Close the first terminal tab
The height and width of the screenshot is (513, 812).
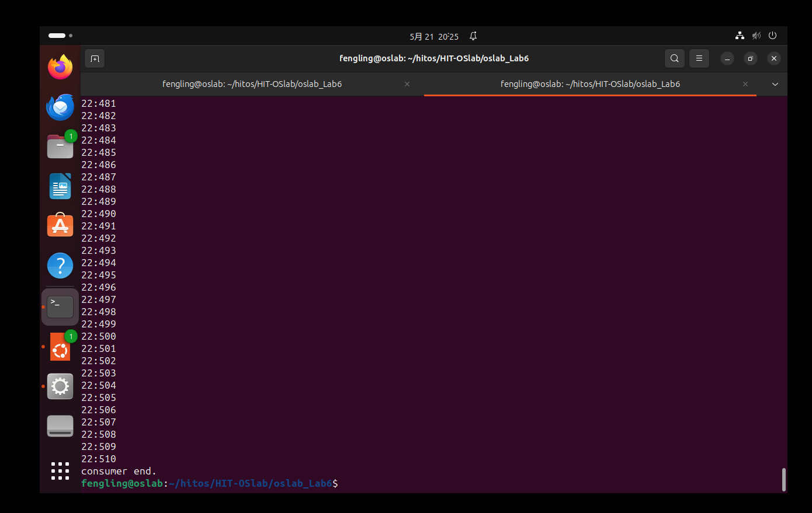pyautogui.click(x=407, y=84)
